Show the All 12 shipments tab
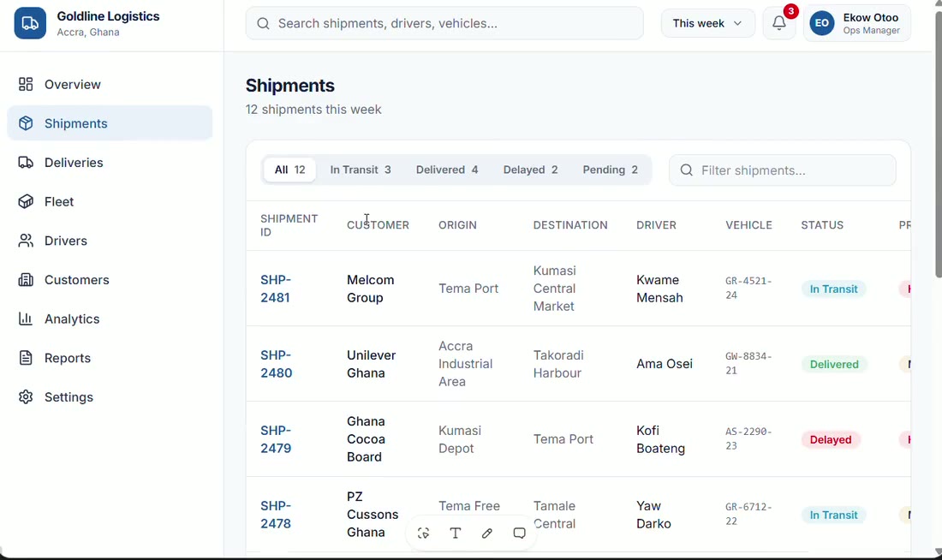The width and height of the screenshot is (942, 560). (290, 170)
